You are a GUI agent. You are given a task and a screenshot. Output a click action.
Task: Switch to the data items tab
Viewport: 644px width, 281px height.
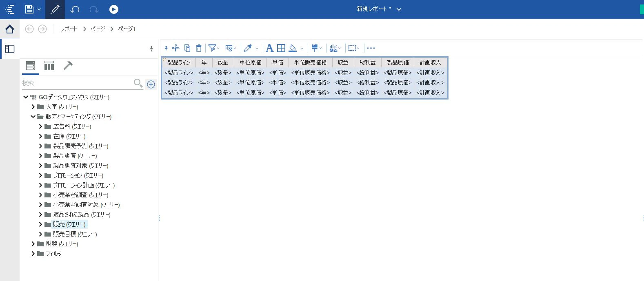pos(49,66)
